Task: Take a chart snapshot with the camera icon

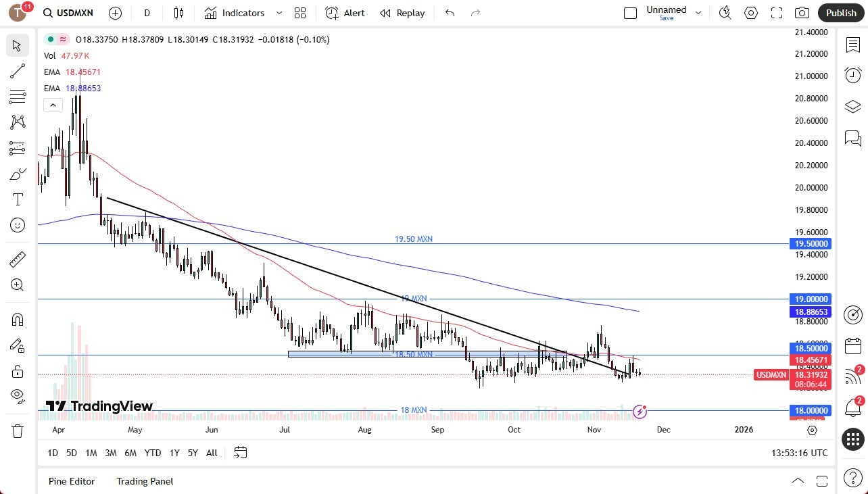Action: [802, 13]
